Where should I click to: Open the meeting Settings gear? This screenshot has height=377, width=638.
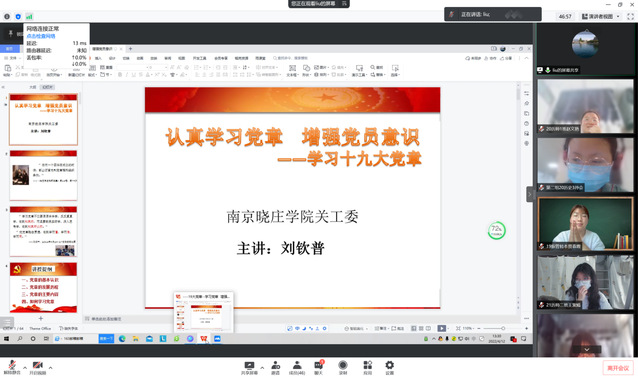pyautogui.click(x=389, y=368)
